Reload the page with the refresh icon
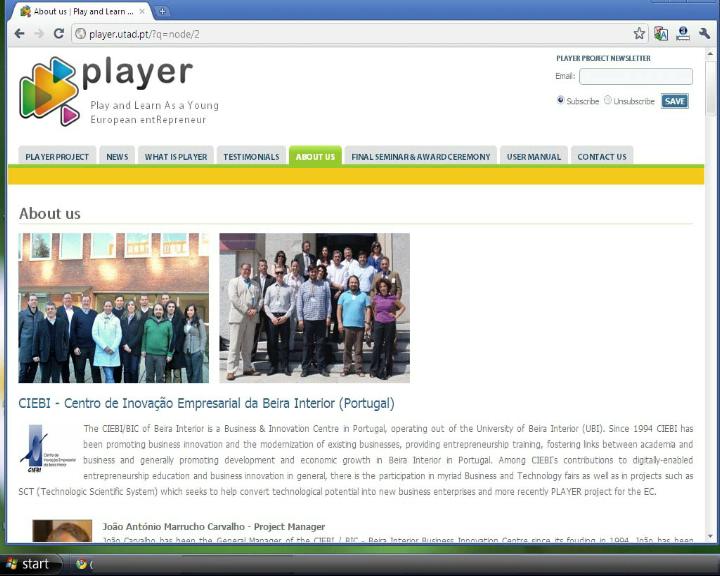The height and width of the screenshot is (576, 720). coord(59,33)
